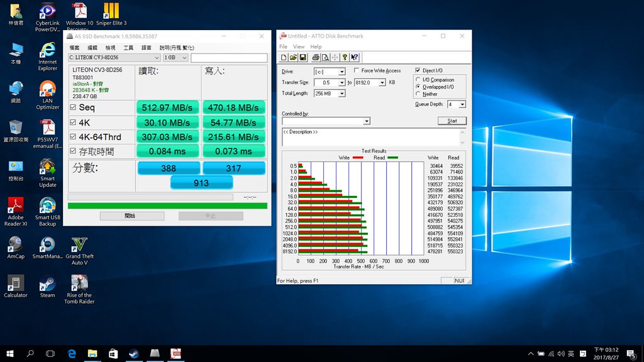Open the Internet Explorer desktop icon
This screenshot has width=644, height=362.
[47, 56]
